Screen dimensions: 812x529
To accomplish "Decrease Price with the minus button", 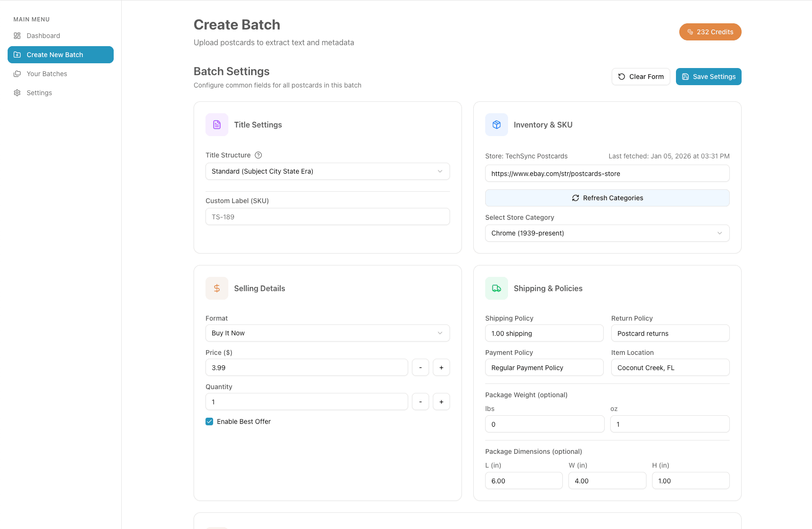I will 421,367.
